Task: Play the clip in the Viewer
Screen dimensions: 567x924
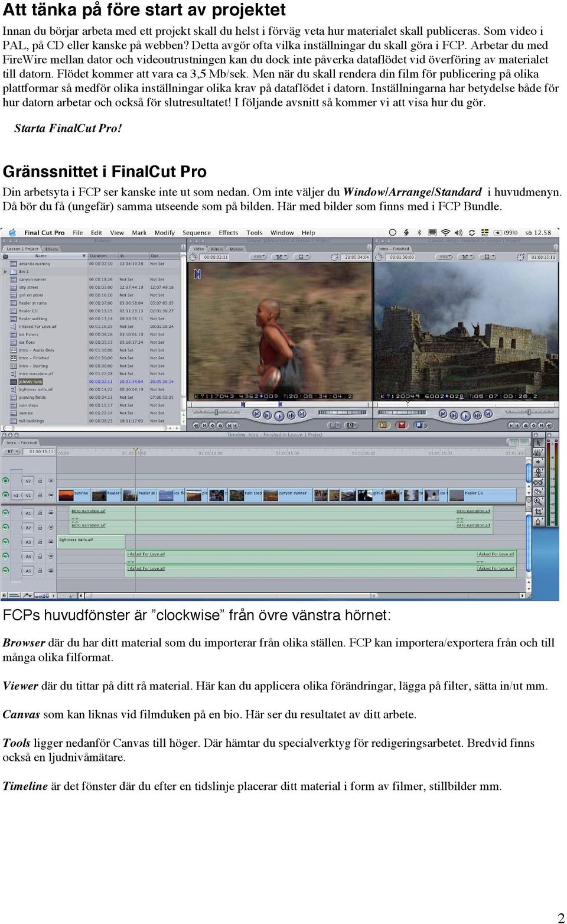Action: point(279,415)
